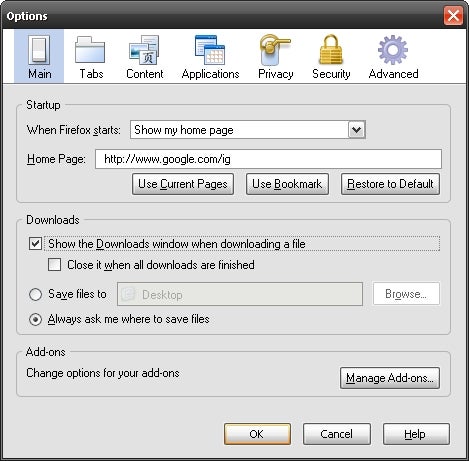Click the Use Current Pages button

pos(183,184)
